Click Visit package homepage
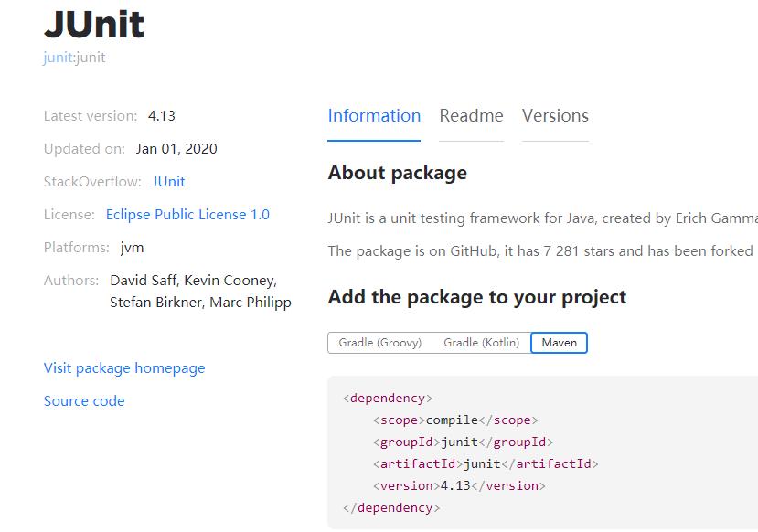 [124, 368]
